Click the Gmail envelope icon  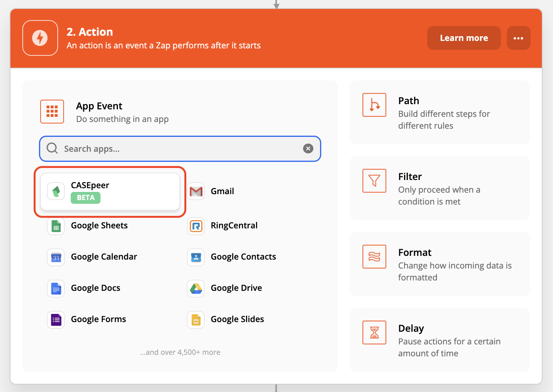click(196, 191)
